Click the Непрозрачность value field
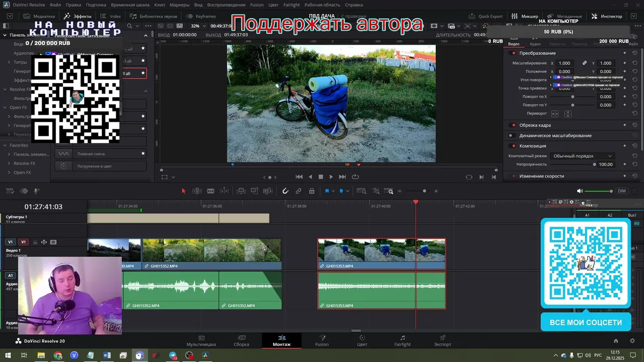The image size is (644, 362). tap(606, 164)
